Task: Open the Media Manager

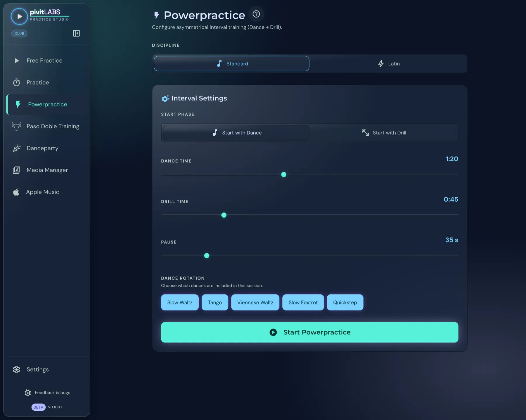Action: pyautogui.click(x=47, y=170)
